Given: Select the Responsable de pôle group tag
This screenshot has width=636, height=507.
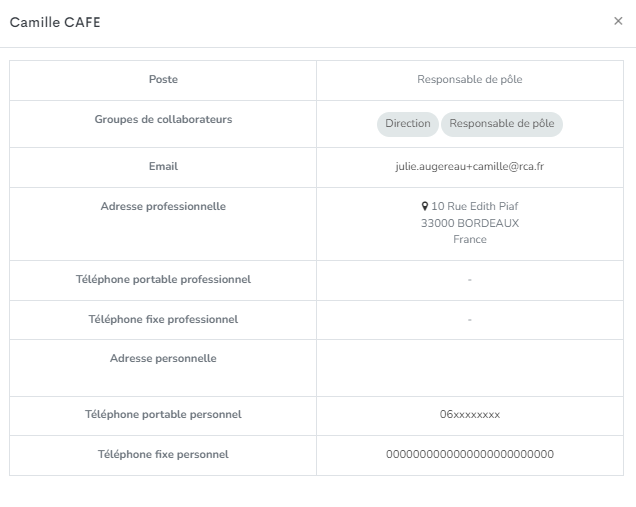Looking at the screenshot, I should click(x=501, y=123).
